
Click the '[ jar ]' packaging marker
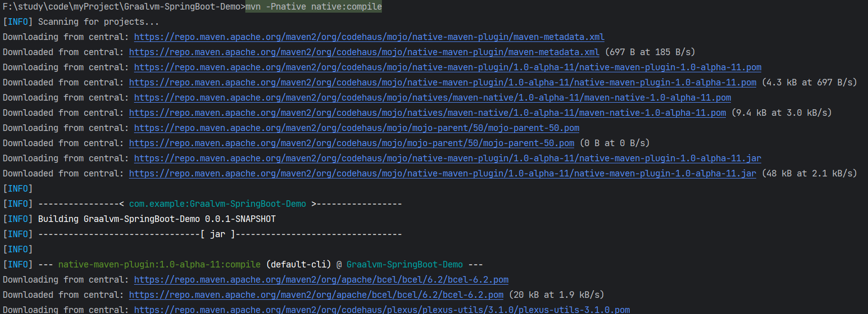pyautogui.click(x=218, y=234)
